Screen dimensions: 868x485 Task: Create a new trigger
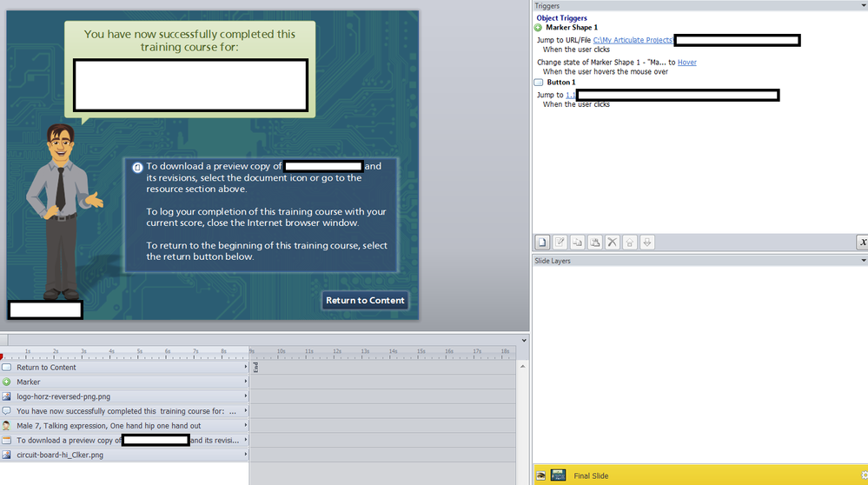coord(542,242)
